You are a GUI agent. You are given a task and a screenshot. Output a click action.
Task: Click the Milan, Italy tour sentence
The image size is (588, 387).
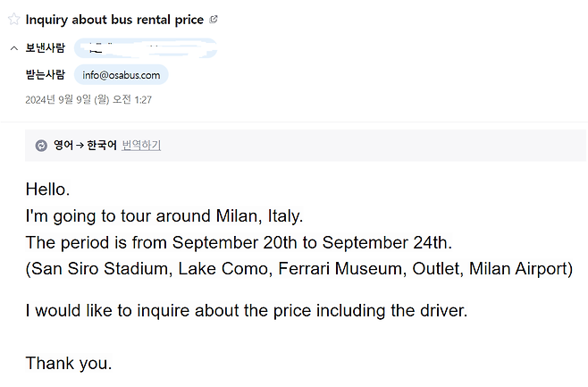pyautogui.click(x=164, y=216)
